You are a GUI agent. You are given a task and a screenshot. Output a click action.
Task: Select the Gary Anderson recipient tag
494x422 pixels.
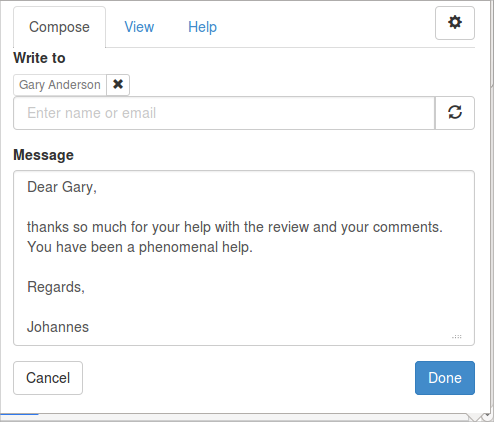pos(60,85)
